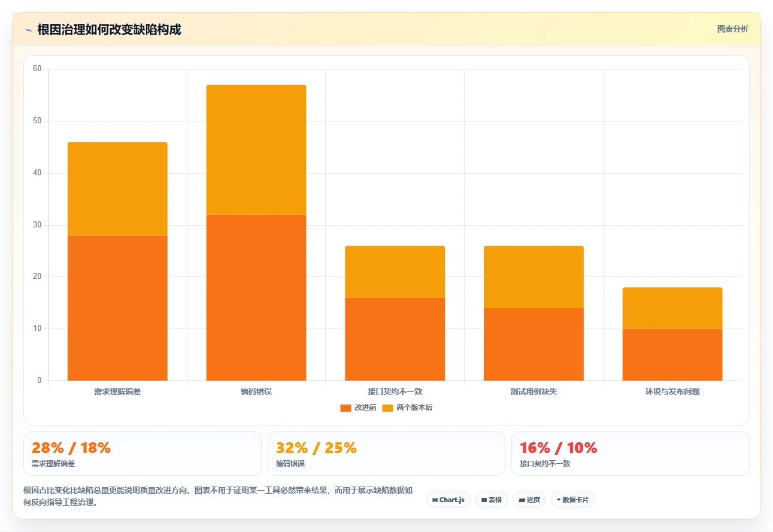The height and width of the screenshot is (532, 773).
Task: Click the 图表分析 label in the header
Action: point(732,29)
